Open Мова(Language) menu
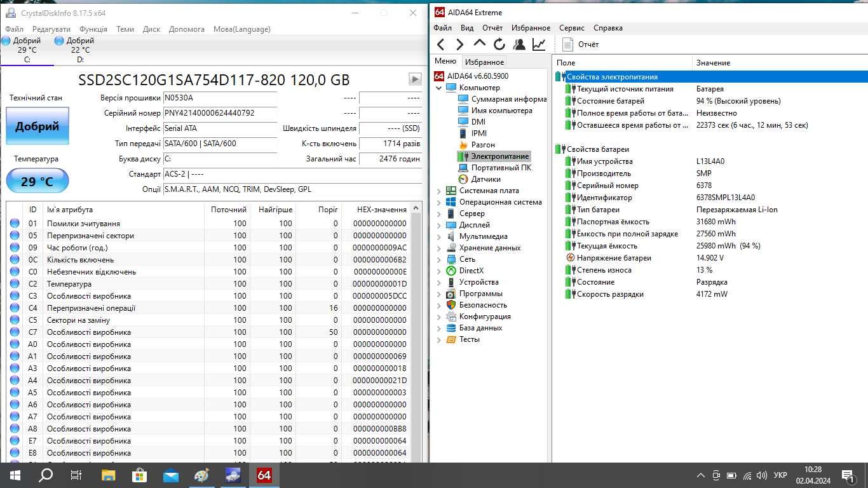Viewport: 868px width, 488px height. pyautogui.click(x=242, y=29)
